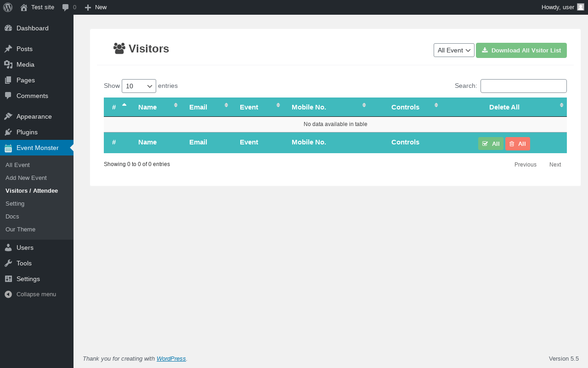Sort table by Delete All column arrows

pos(561,105)
